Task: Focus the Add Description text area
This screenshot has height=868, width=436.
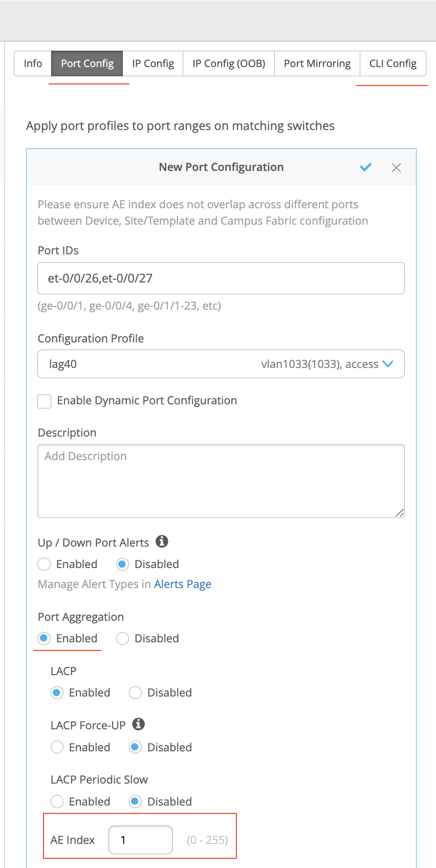Action: [221, 481]
